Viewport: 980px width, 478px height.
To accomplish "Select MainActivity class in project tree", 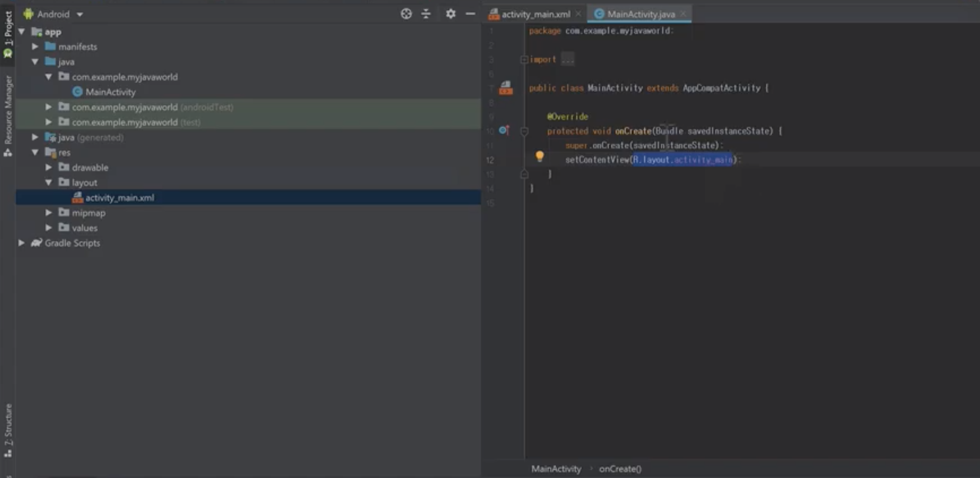I will (110, 92).
